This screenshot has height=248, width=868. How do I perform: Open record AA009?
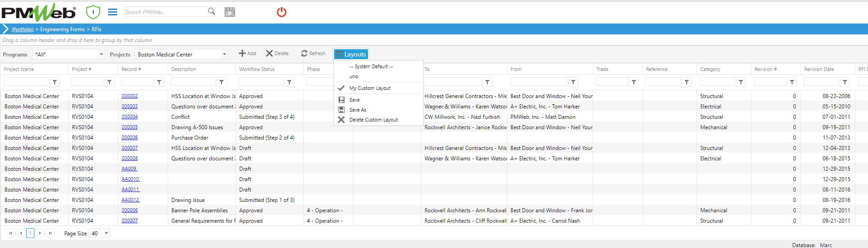click(129, 169)
